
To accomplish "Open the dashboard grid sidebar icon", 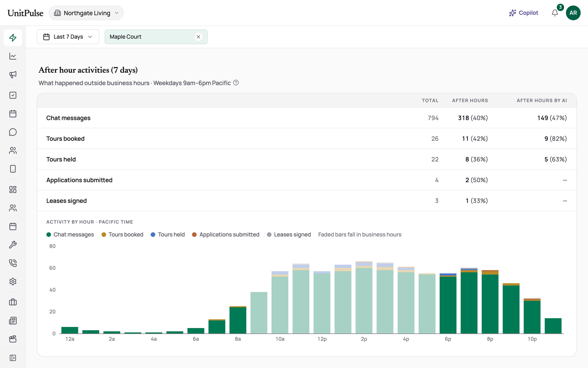I will point(13,189).
